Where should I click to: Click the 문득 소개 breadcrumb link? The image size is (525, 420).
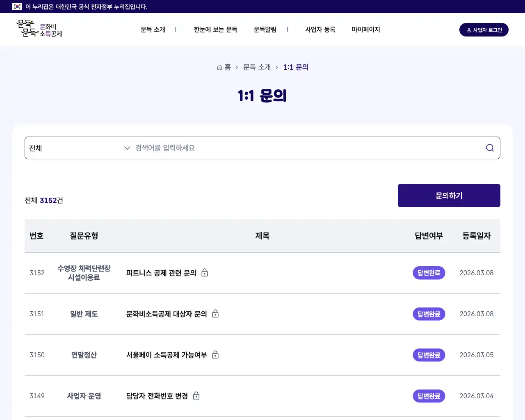pyautogui.click(x=257, y=67)
